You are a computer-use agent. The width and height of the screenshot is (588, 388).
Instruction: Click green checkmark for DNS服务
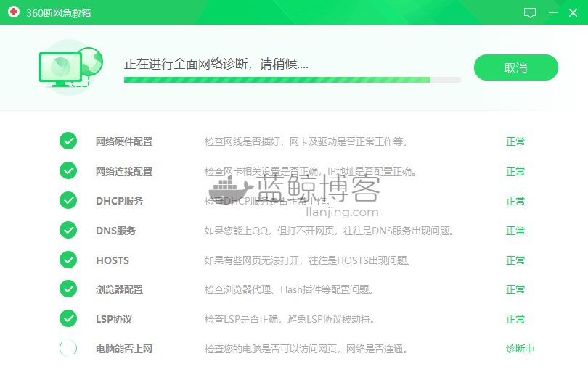pos(68,230)
